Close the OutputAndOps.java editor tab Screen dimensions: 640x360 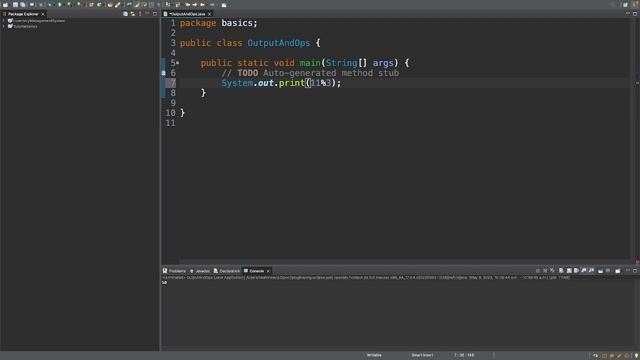point(210,14)
